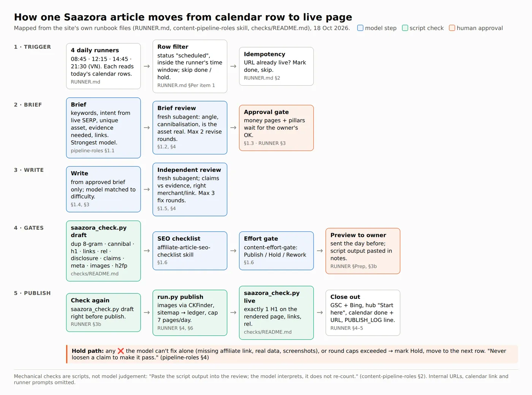532x395 pixels.
Task: Click the '5 · PUBLISH' stage label
Action: pos(32,293)
